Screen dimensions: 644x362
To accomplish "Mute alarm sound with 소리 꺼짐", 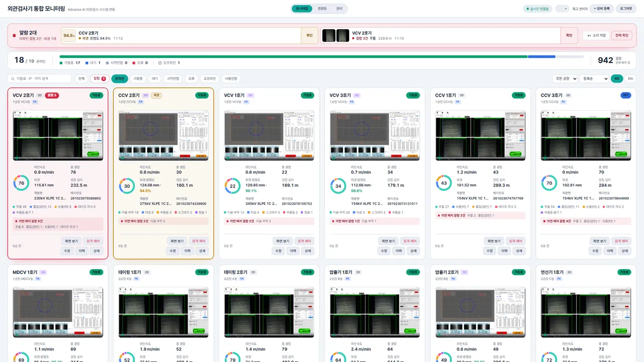I will pos(596,36).
